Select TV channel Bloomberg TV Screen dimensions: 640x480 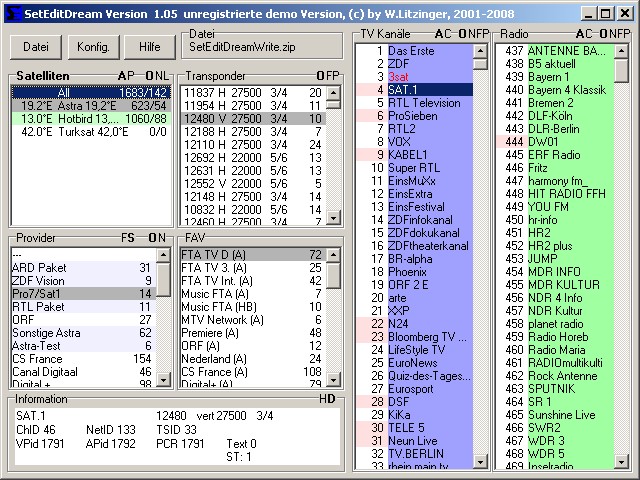[x=415, y=337]
